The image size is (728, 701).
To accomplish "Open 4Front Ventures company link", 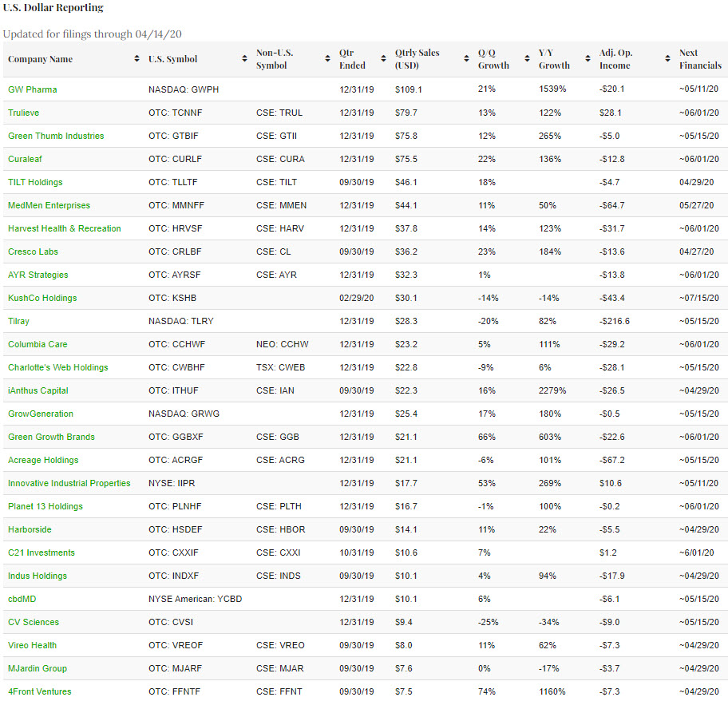I will click(40, 691).
